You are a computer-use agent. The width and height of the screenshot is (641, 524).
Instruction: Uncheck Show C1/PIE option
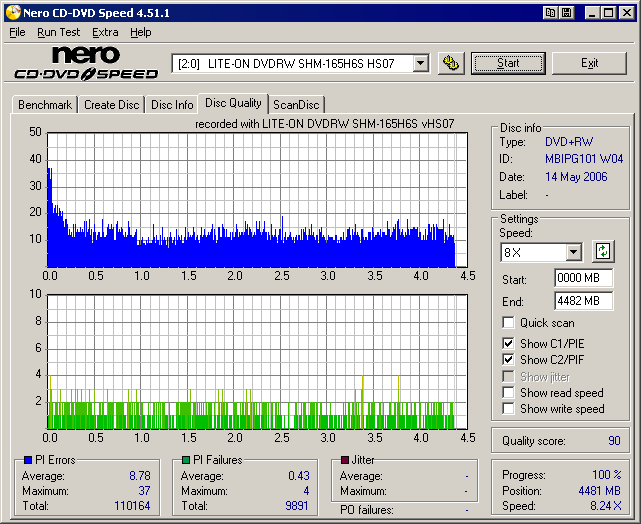click(509, 344)
